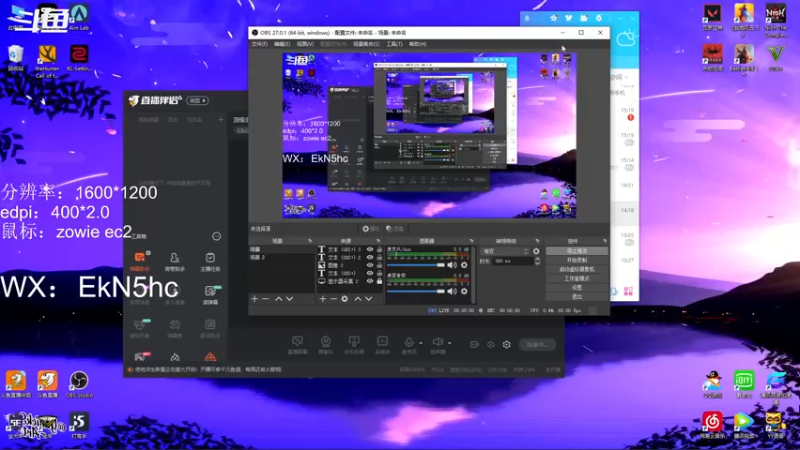Pop out the 来源 dock panel
This screenshot has height=450, width=800.
coord(378,241)
